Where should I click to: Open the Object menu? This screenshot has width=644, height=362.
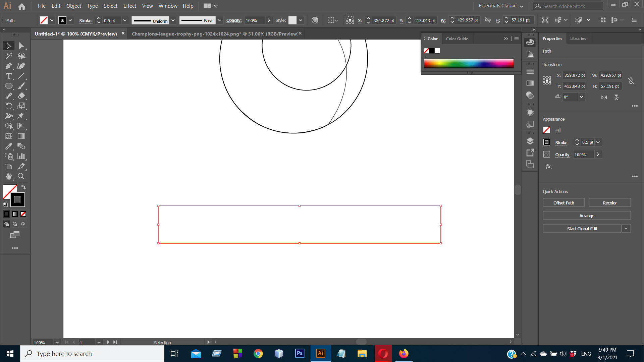(x=74, y=6)
